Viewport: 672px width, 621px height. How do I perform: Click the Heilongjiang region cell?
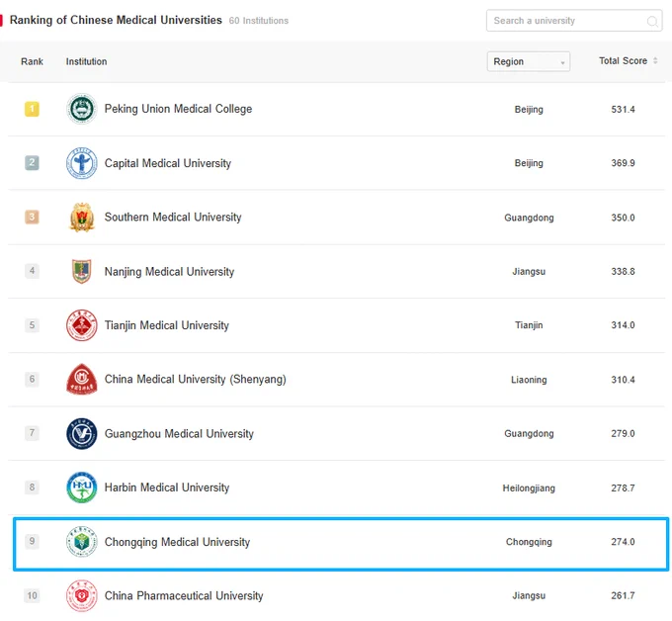[x=529, y=488]
